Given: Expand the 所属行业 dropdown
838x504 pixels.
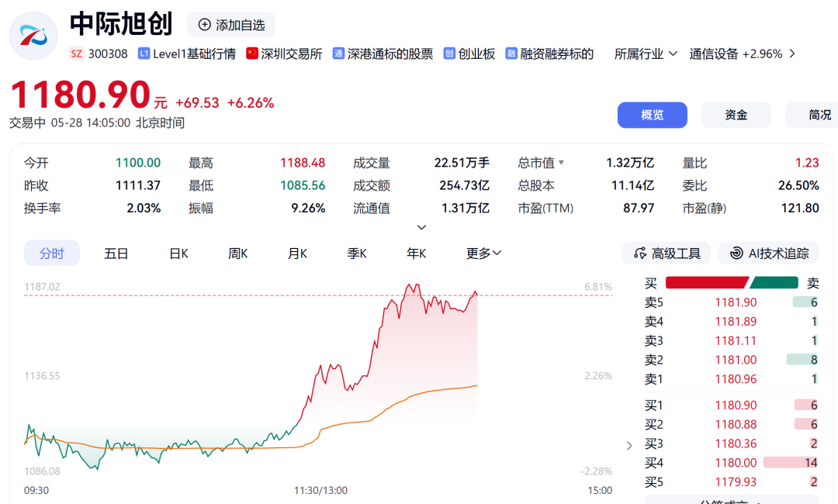Looking at the screenshot, I should (x=646, y=54).
